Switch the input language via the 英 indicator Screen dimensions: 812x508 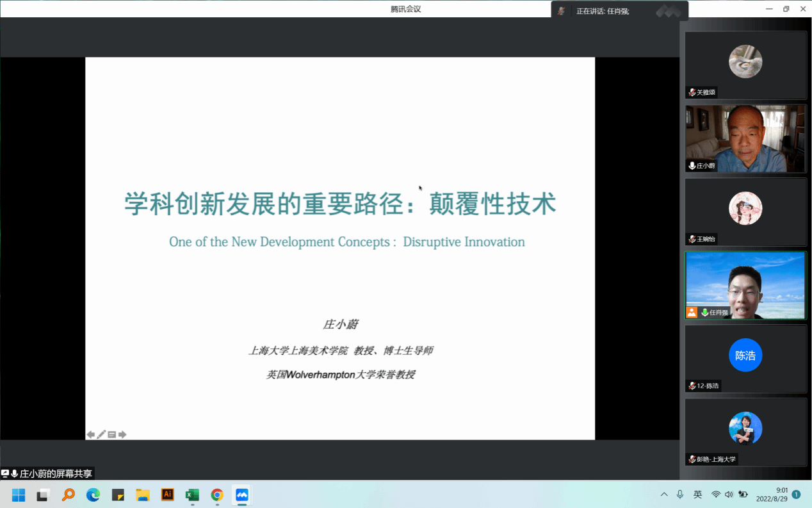point(697,495)
